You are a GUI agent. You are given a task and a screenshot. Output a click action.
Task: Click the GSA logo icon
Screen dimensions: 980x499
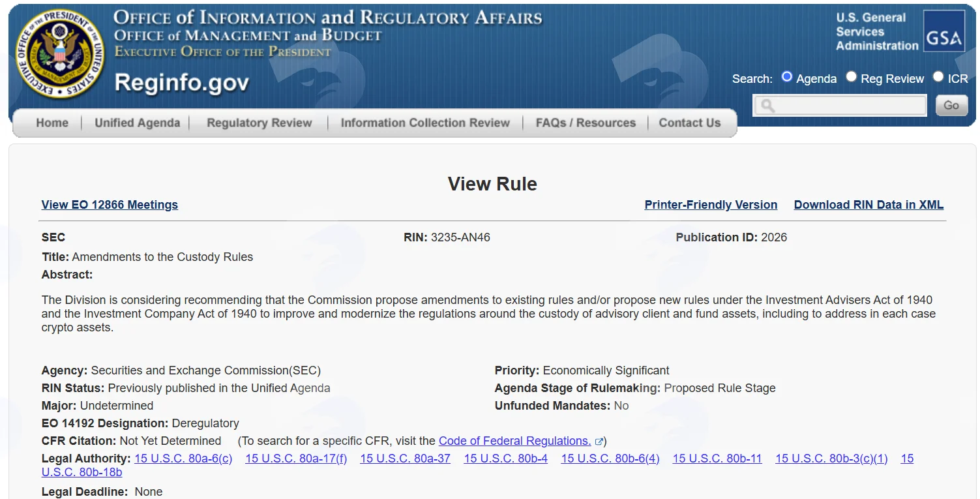(944, 31)
